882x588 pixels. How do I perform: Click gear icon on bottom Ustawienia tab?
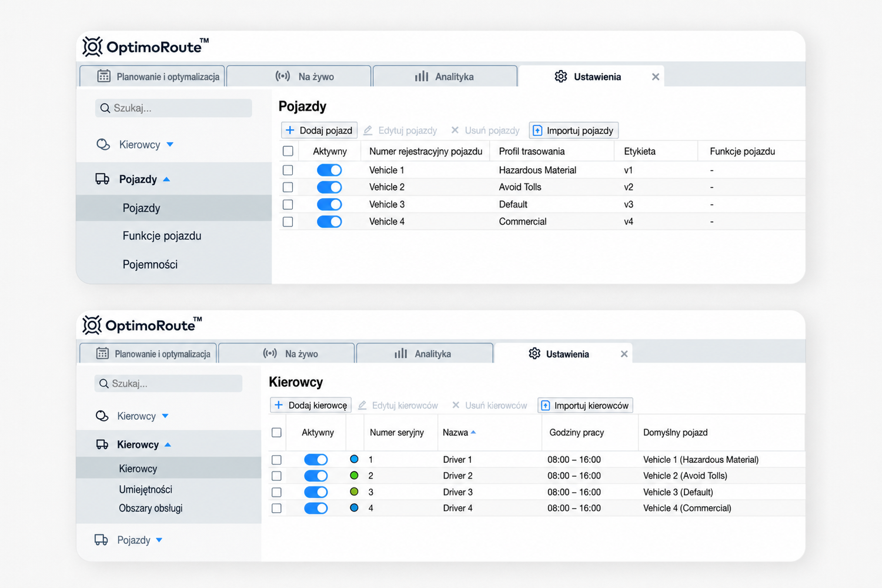click(x=534, y=353)
